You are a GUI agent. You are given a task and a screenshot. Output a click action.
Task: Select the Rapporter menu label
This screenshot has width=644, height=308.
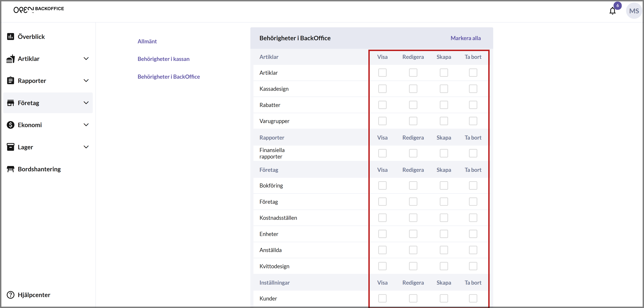click(x=32, y=81)
